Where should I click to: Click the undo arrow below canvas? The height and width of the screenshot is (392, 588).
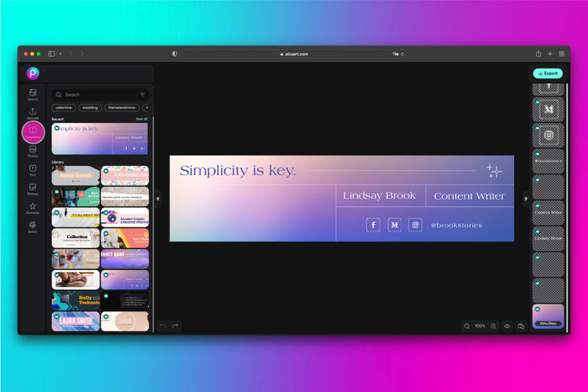[163, 326]
